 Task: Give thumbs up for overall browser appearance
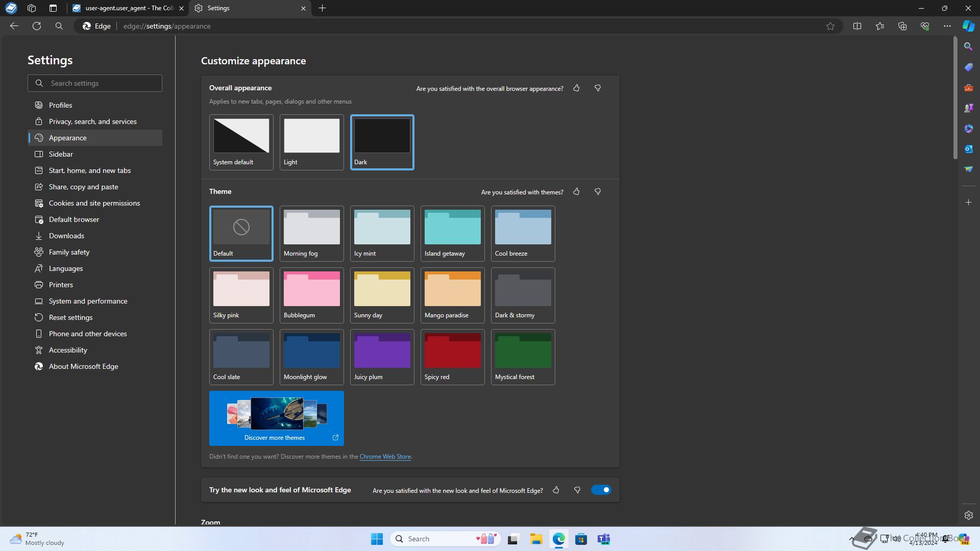click(x=576, y=88)
